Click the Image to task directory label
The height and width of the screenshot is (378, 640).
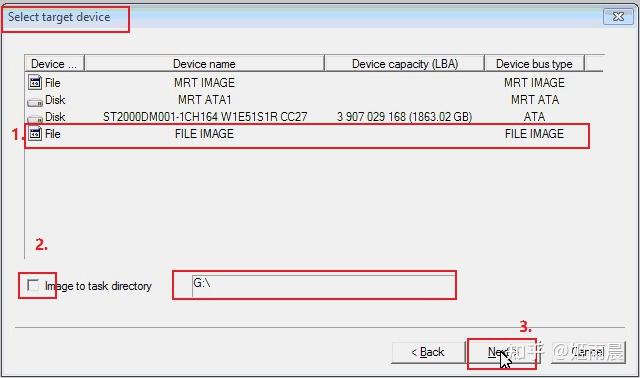[98, 286]
